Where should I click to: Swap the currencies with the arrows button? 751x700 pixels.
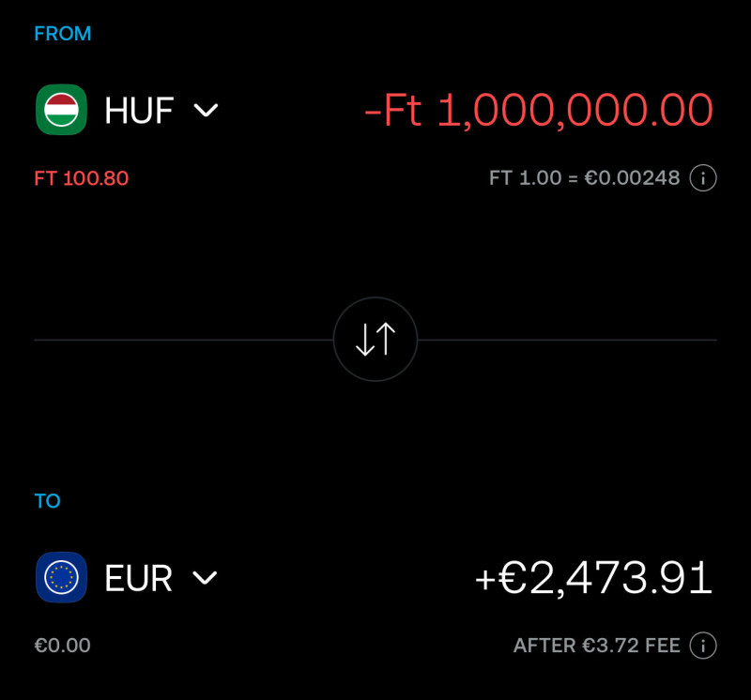point(375,340)
